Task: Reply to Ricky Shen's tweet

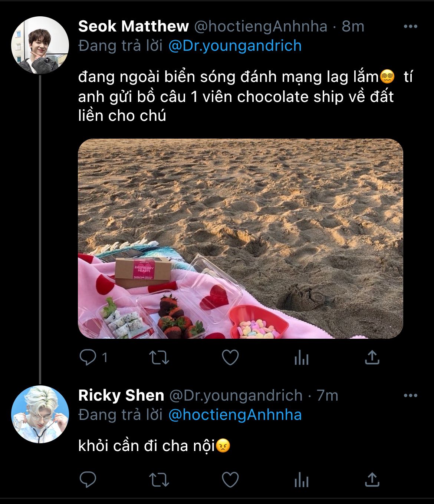Action: [x=88, y=480]
